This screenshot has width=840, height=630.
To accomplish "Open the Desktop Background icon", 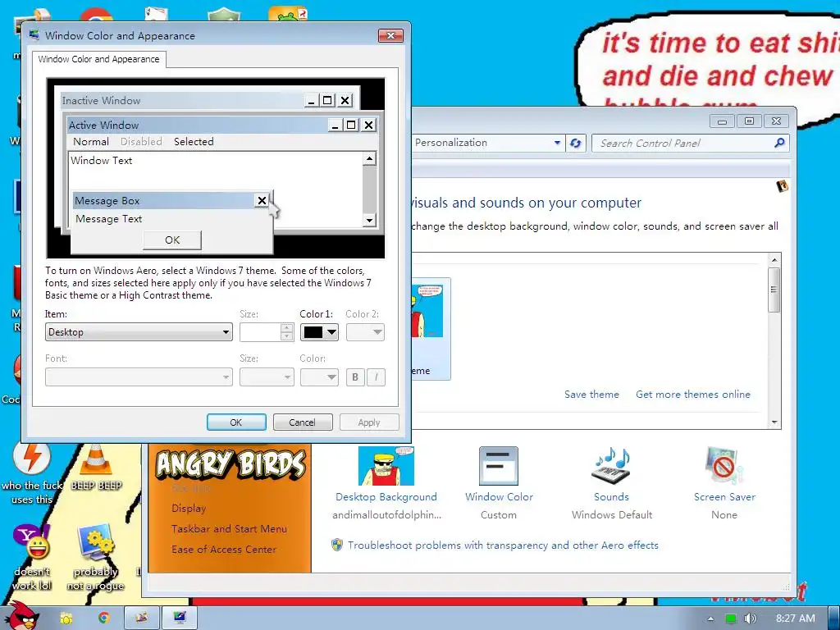I will tap(386, 466).
